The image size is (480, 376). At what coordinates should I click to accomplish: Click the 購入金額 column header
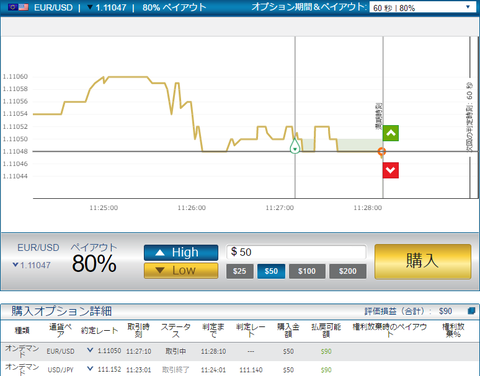coord(288,330)
